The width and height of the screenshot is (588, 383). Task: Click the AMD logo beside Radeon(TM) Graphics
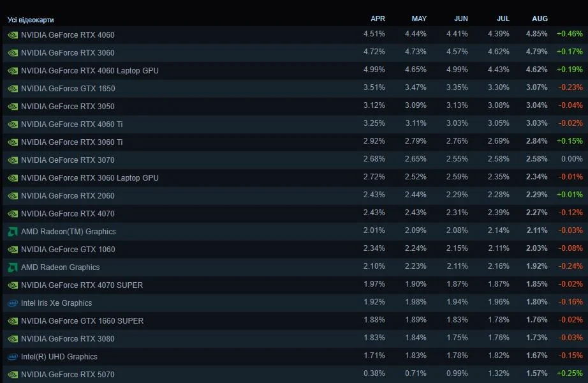pos(13,232)
